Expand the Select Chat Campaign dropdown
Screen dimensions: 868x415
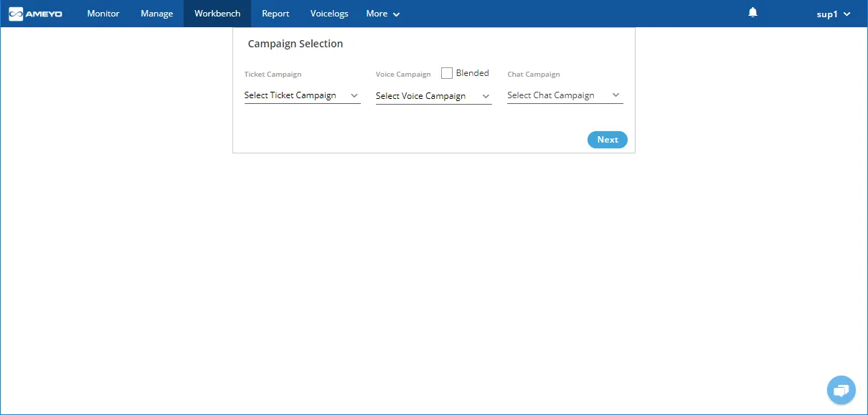[x=565, y=95]
